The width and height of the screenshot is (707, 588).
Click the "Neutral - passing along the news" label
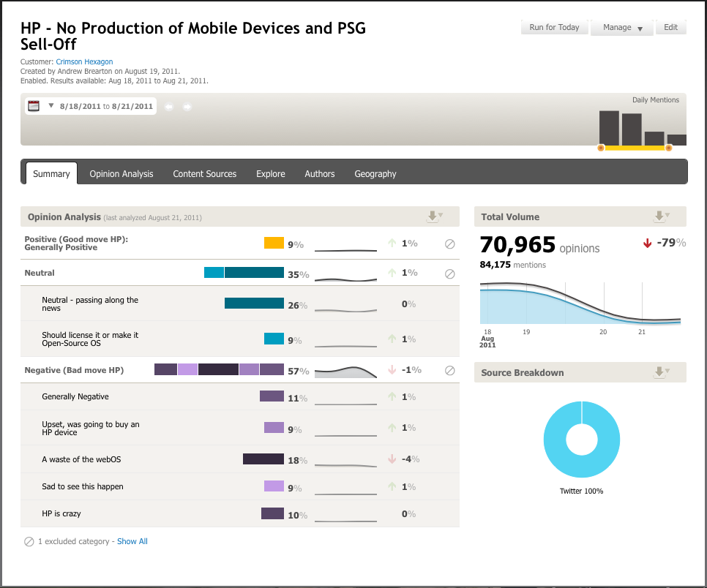(90, 304)
